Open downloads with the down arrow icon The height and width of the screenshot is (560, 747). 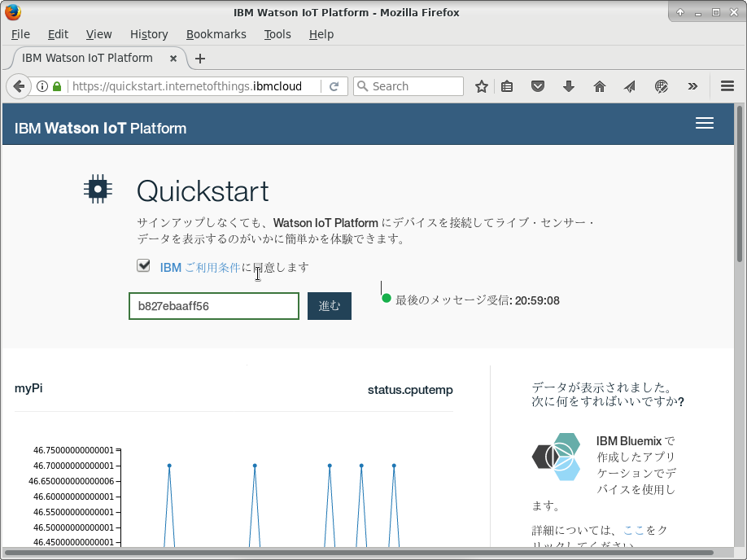coord(567,85)
